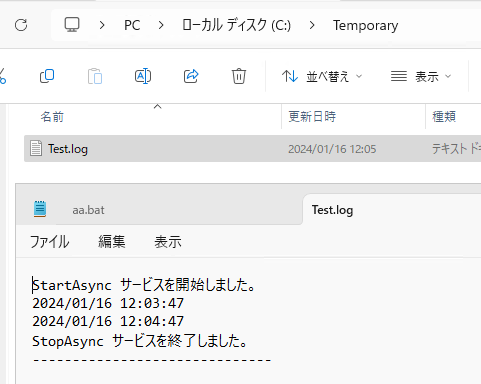Click ローカル ディスク (C:) breadcrumb
The width and height of the screenshot is (481, 384).
tap(237, 25)
